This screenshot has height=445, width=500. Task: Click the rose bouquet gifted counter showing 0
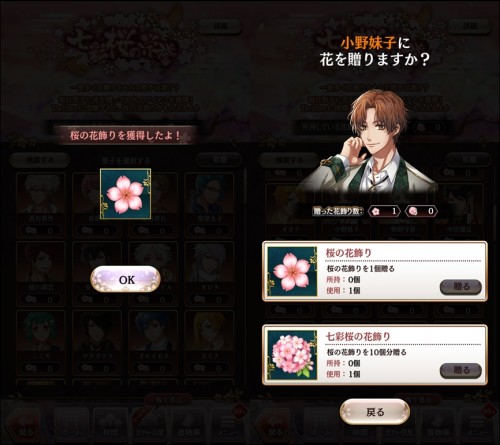tap(421, 211)
